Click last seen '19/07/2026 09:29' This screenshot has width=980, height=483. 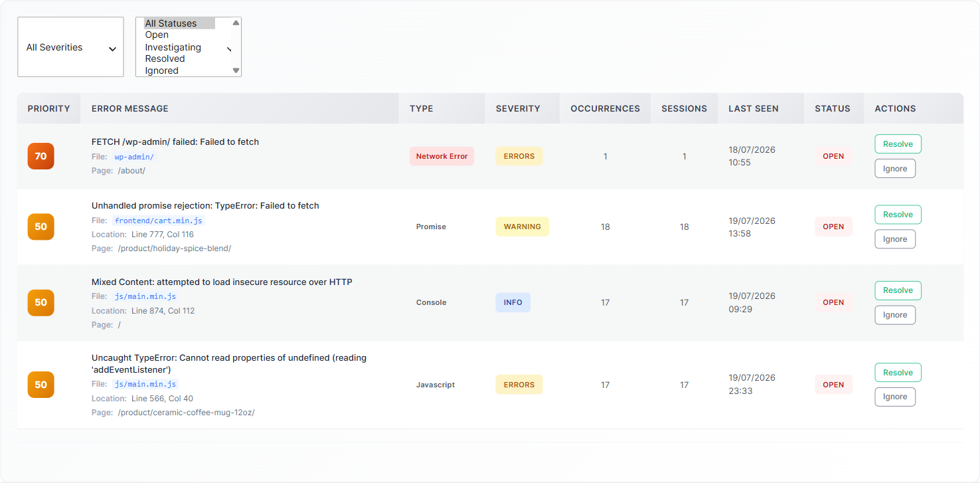(x=752, y=302)
